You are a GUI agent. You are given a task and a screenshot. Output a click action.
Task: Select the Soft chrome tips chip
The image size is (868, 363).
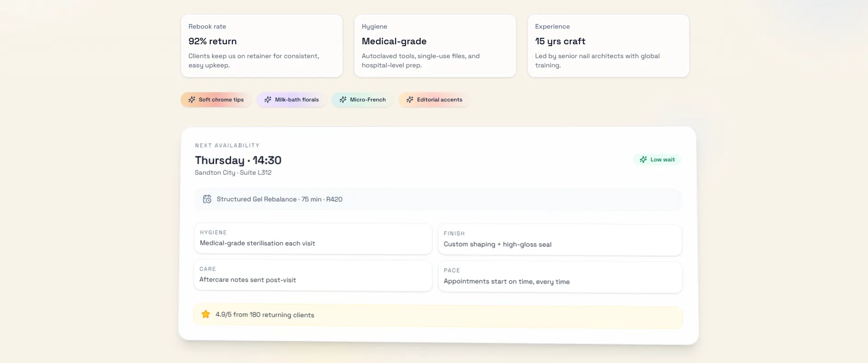click(216, 100)
